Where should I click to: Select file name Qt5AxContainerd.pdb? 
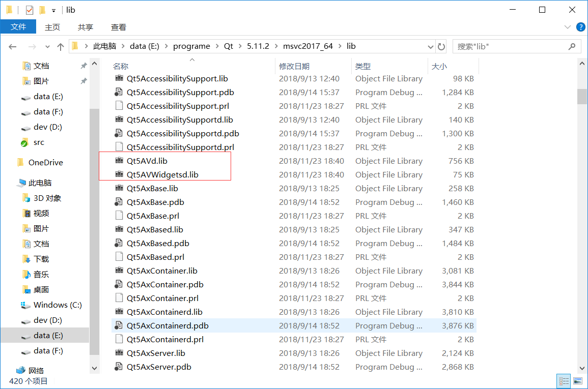[167, 326]
